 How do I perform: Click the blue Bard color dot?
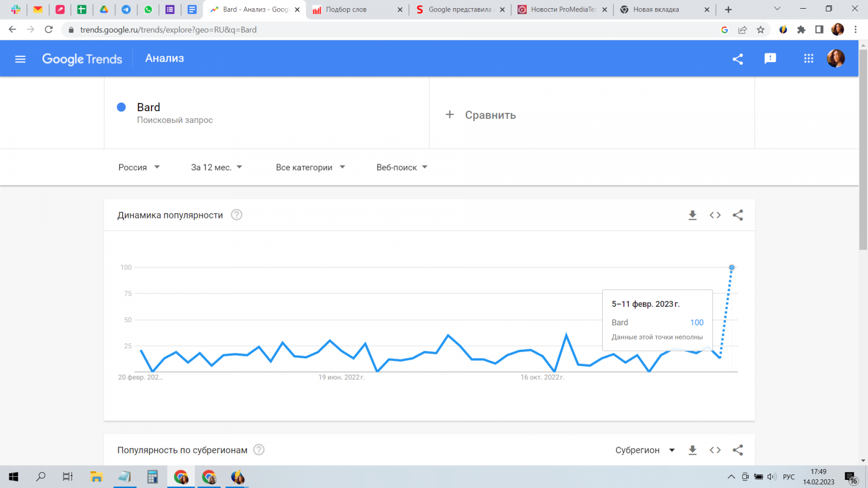[122, 107]
